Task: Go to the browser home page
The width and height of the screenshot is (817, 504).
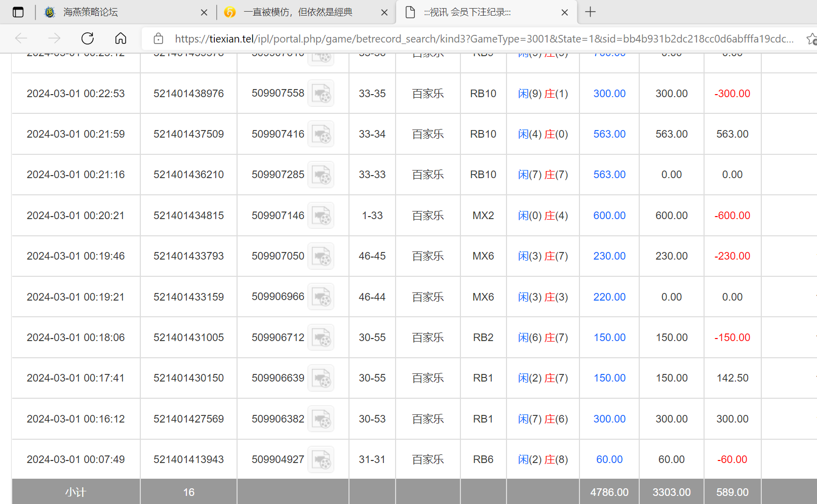Action: [x=121, y=38]
